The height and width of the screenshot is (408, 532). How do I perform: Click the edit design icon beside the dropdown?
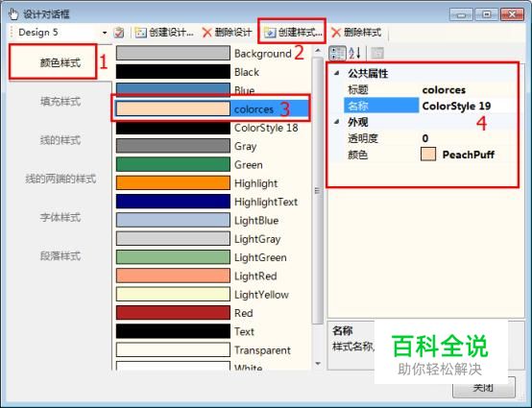[119, 33]
